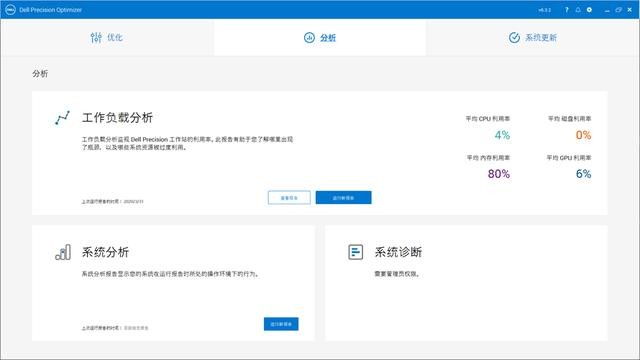Screen dimensions: 640x360
Task: Click the 80% average memory utilization value
Action: 499,174
